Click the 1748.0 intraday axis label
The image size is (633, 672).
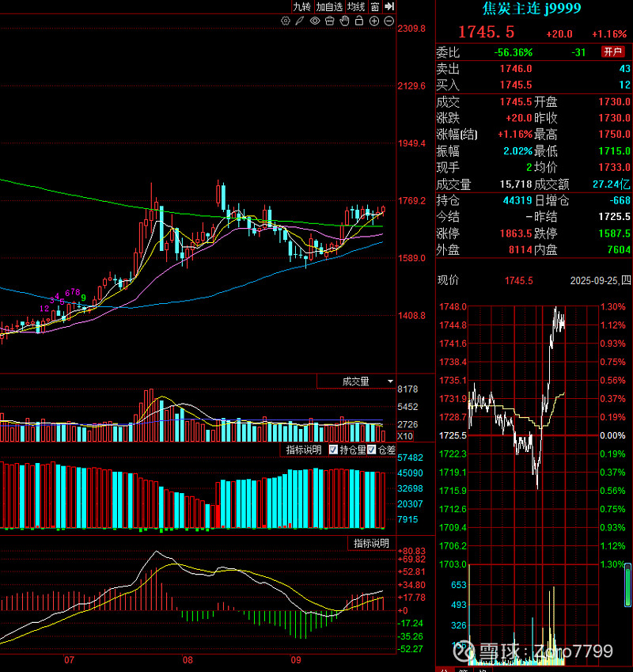[x=453, y=307]
